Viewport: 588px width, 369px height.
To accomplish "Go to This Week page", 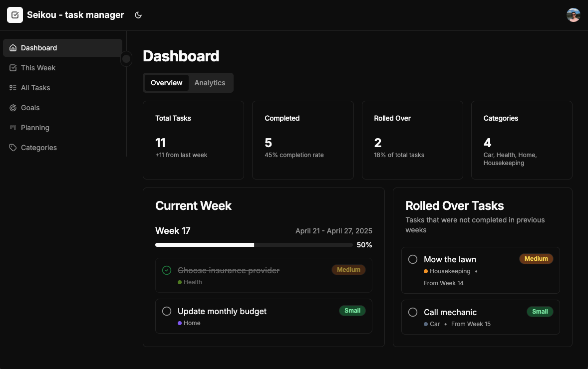I will tap(62, 68).
